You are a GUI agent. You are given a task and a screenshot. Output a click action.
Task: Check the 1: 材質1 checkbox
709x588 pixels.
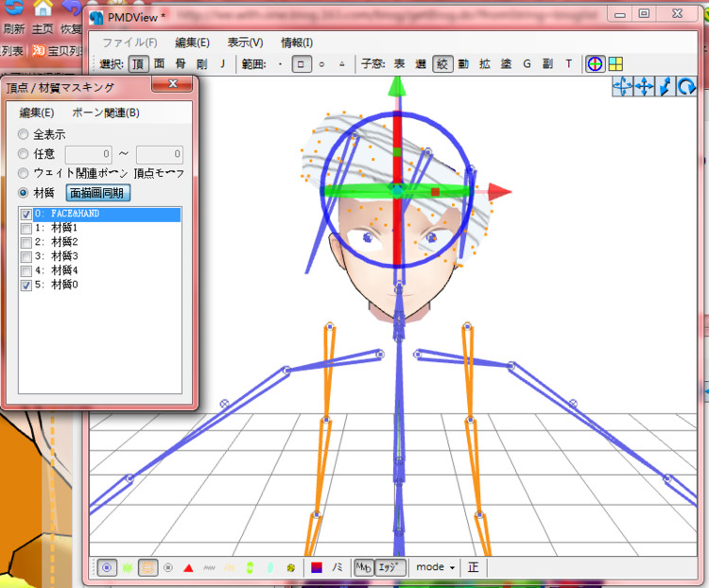tap(26, 229)
